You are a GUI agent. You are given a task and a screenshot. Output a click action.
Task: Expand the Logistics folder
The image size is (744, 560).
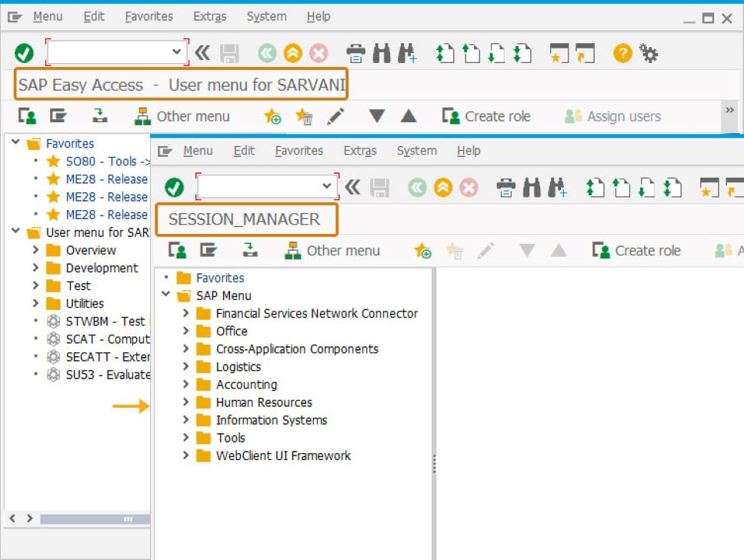[x=185, y=366]
